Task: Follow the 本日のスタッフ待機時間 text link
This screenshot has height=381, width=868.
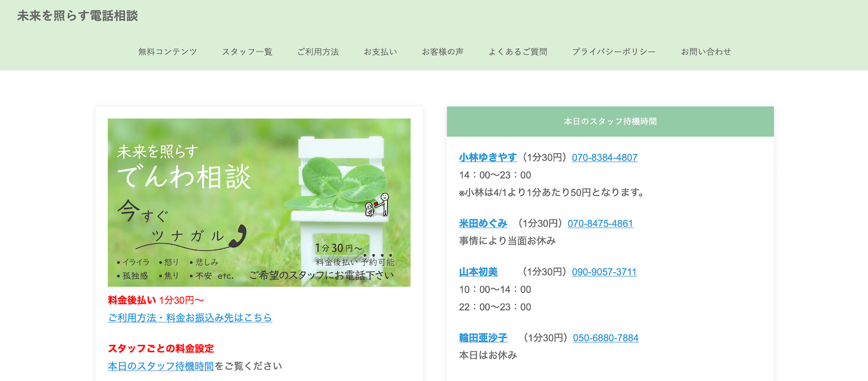Action: point(160,366)
